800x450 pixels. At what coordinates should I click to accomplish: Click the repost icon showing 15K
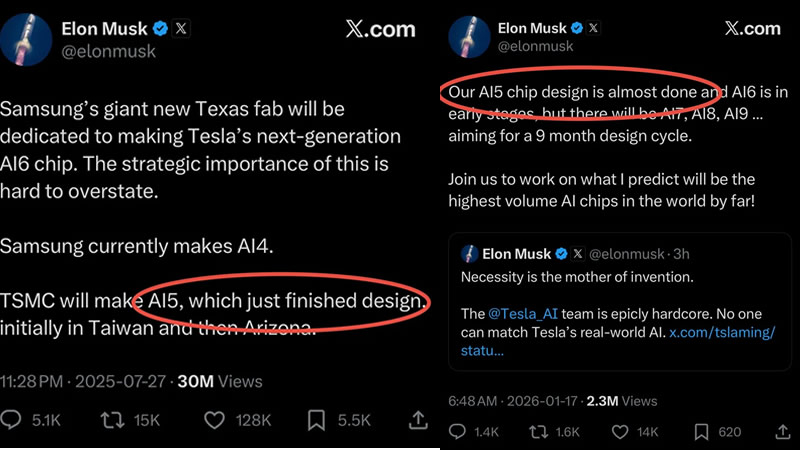[x=111, y=420]
